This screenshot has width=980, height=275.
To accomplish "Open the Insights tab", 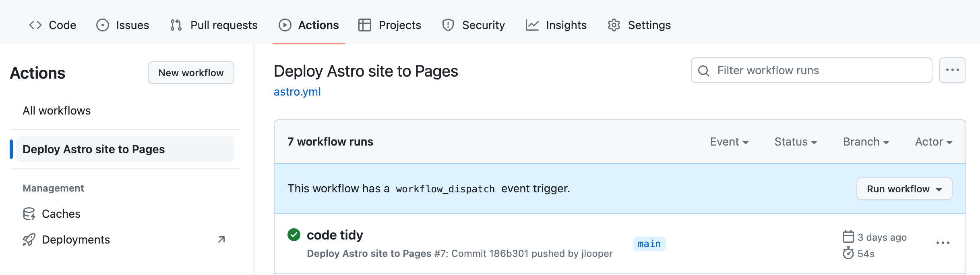I will coord(556,25).
